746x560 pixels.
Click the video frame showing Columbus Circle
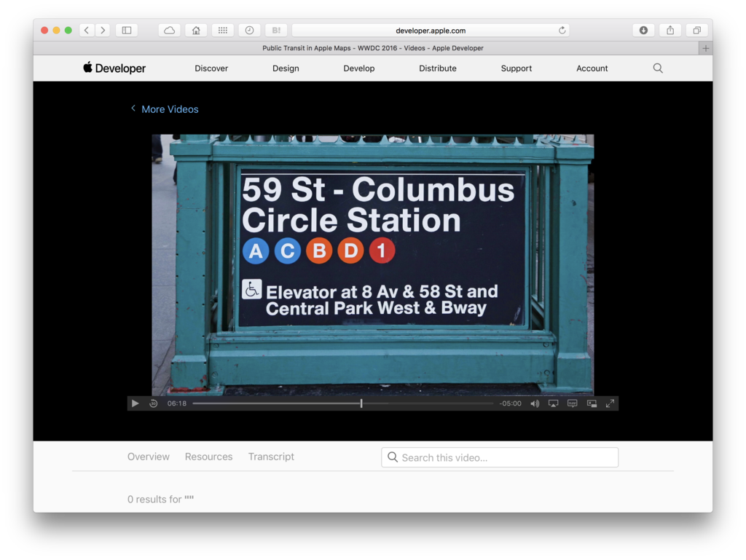click(372, 265)
